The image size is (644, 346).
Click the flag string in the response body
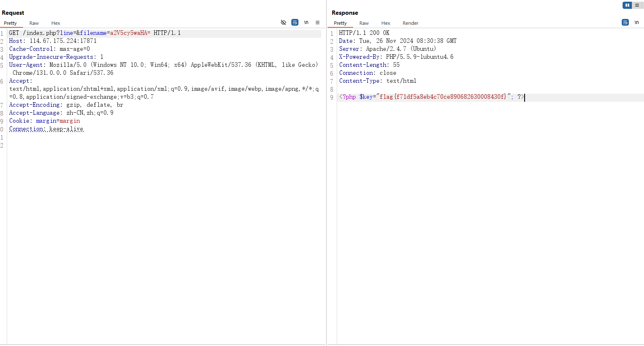coord(443,97)
